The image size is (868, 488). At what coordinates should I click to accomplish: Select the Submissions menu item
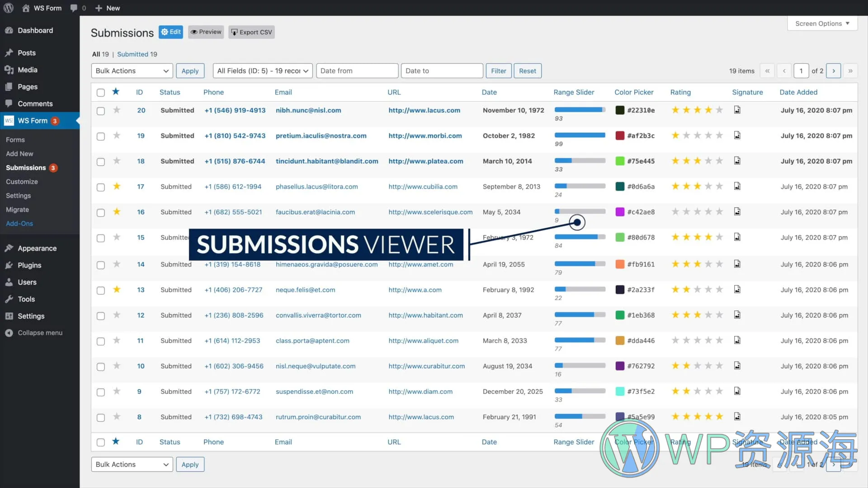click(26, 168)
